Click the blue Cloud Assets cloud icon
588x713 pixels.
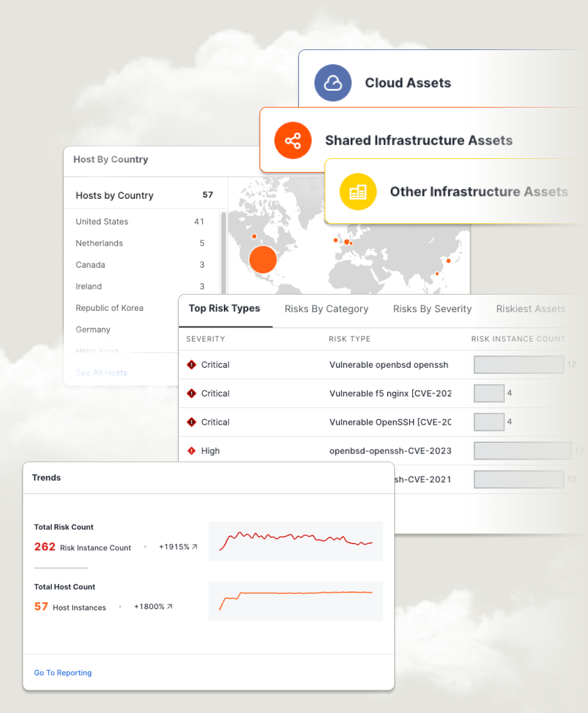click(x=333, y=83)
